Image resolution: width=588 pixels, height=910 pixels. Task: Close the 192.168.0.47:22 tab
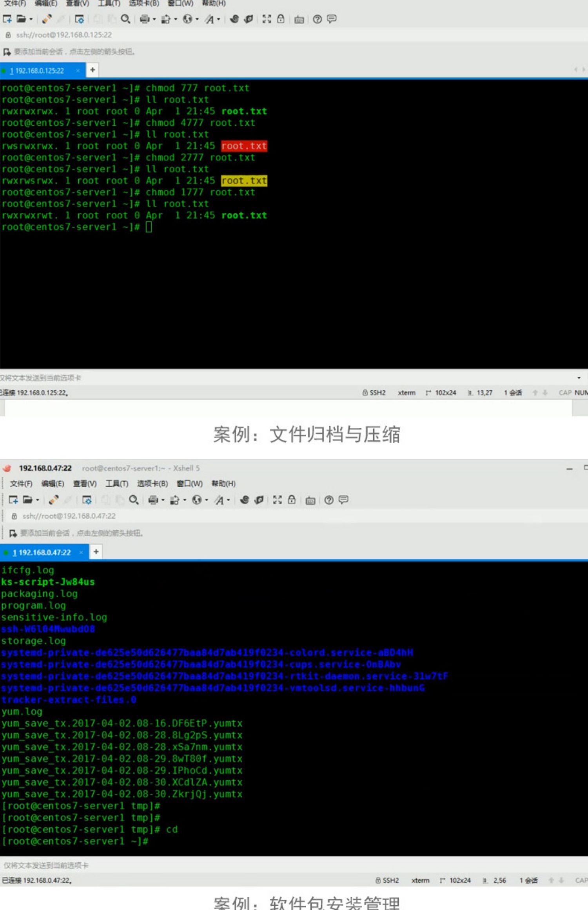[81, 552]
